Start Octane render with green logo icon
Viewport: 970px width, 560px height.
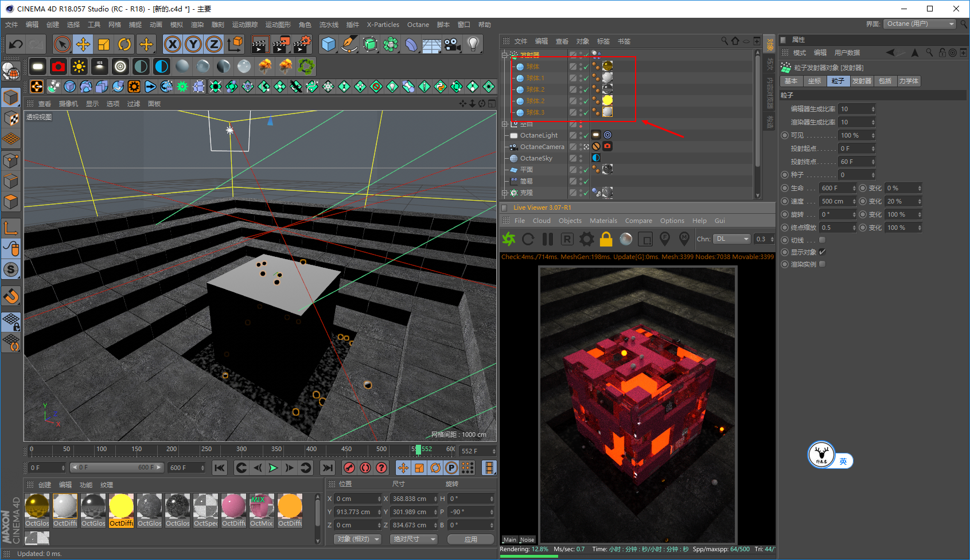tap(509, 239)
